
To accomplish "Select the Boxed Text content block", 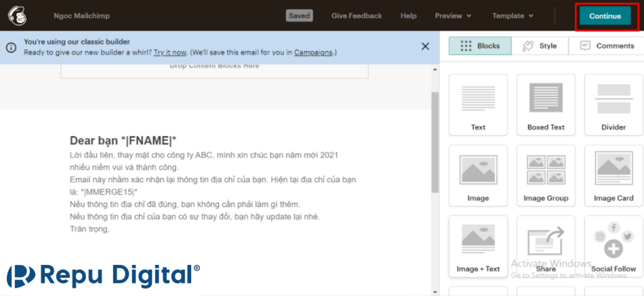I will 546,105.
